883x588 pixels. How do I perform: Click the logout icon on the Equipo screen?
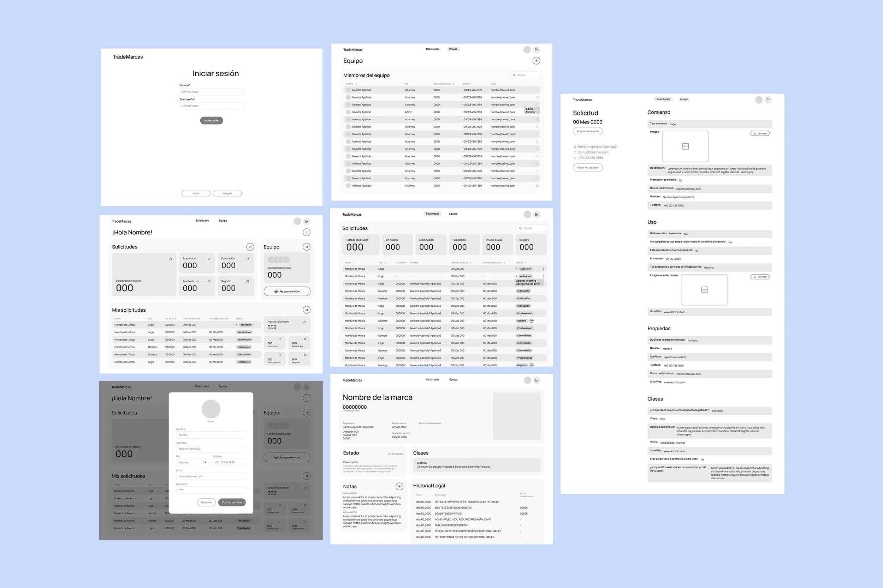(537, 49)
